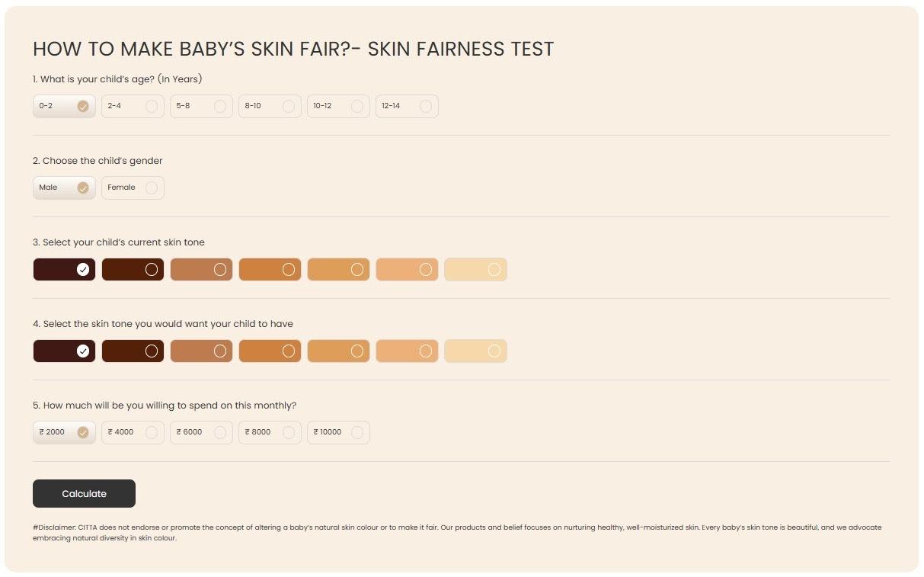Select Male as the child's gender
924x577 pixels.
pyautogui.click(x=64, y=188)
